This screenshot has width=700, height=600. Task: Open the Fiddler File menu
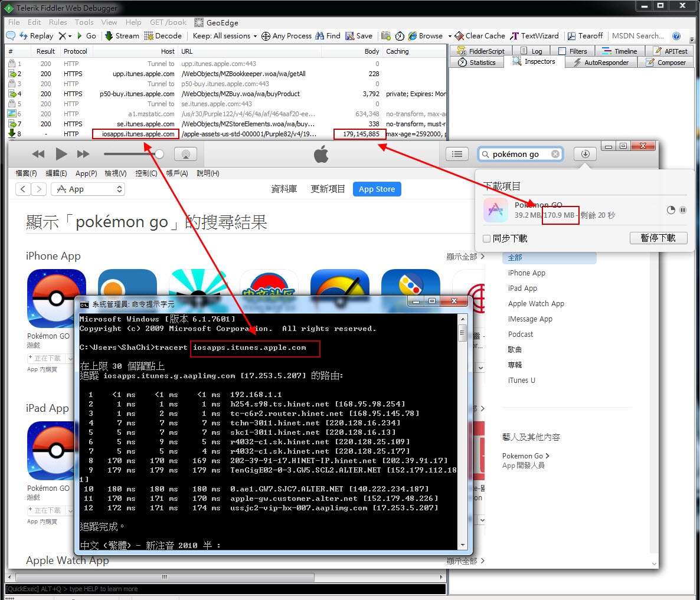coord(14,22)
